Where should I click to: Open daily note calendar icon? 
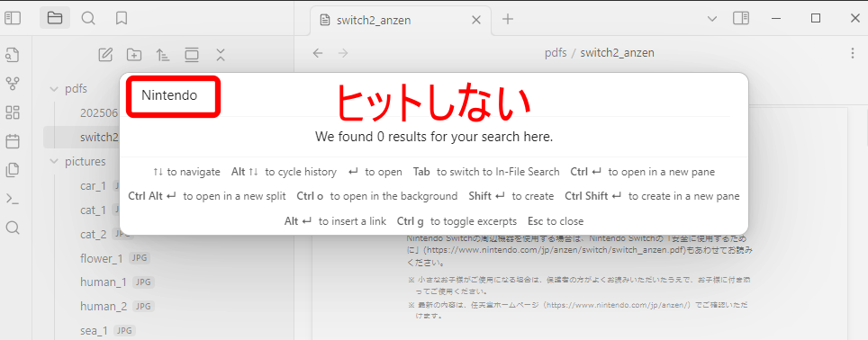point(13,141)
